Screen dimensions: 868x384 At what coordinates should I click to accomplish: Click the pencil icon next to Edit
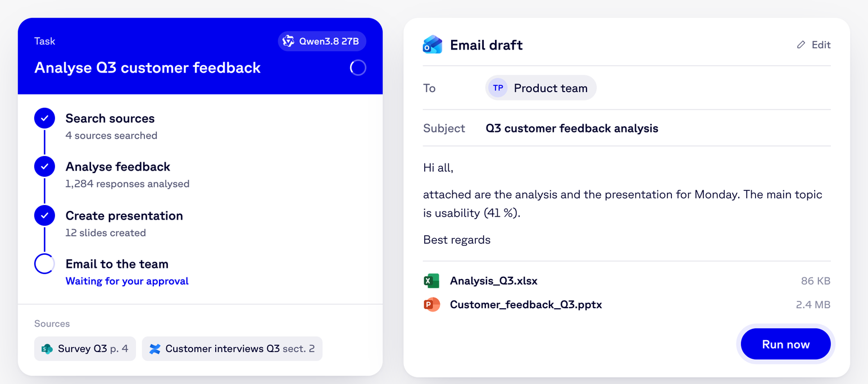click(x=801, y=45)
